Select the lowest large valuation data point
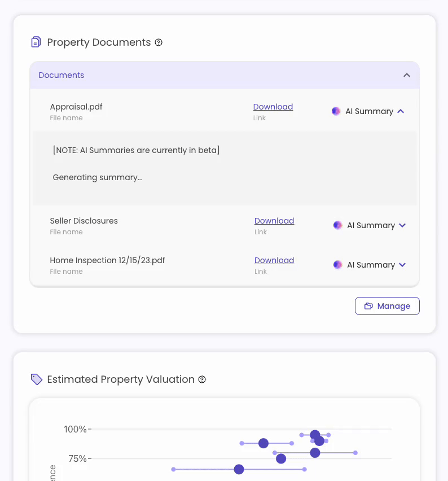 [239, 469]
